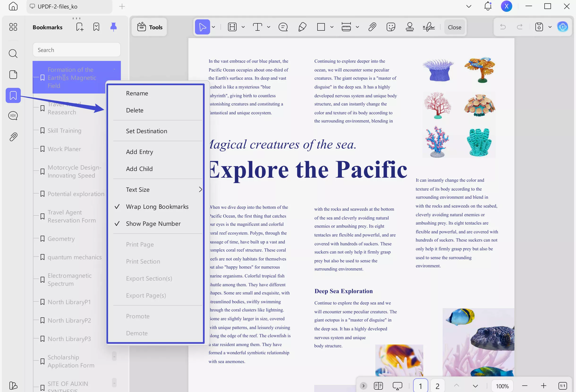Select the rectangle shape tool
Image resolution: width=576 pixels, height=392 pixels.
321,27
